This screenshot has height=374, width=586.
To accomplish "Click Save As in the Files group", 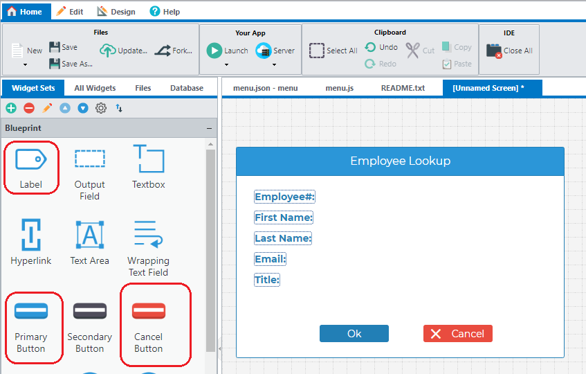I will coord(71,64).
